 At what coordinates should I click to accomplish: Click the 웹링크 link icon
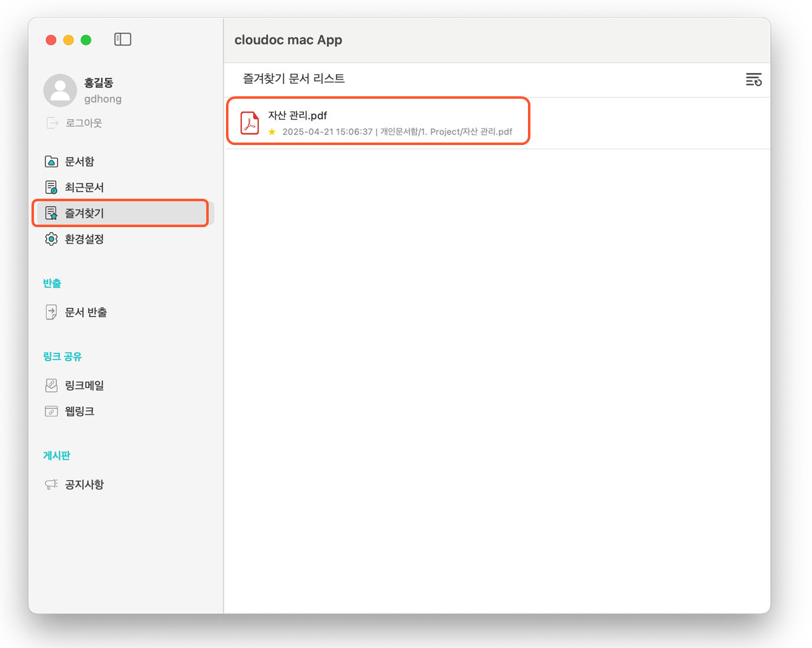[52, 412]
